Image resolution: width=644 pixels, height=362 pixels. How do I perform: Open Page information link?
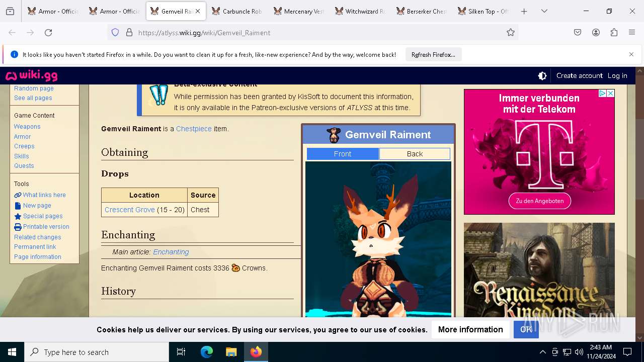point(38,257)
